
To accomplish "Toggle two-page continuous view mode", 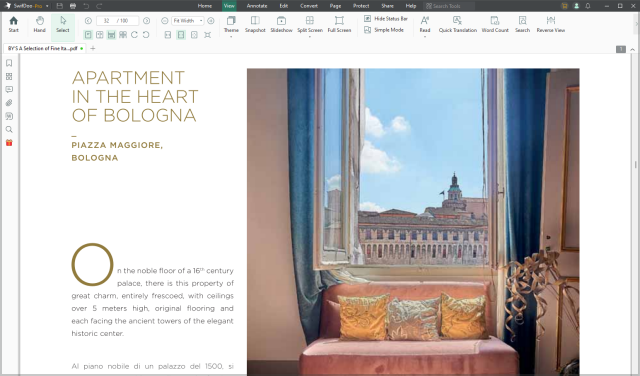I will tap(122, 35).
